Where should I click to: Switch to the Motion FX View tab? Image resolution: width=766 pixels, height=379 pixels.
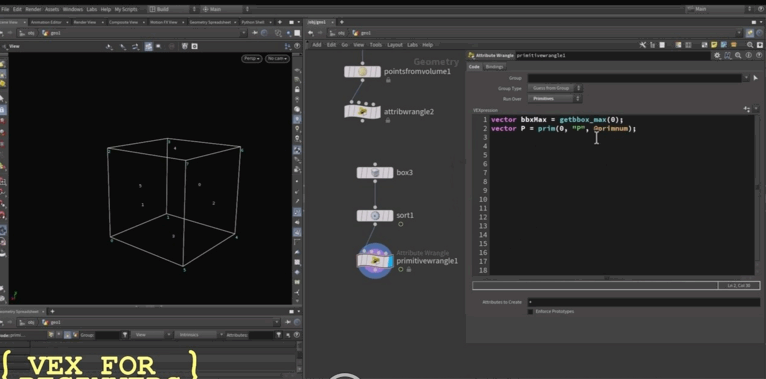[163, 22]
